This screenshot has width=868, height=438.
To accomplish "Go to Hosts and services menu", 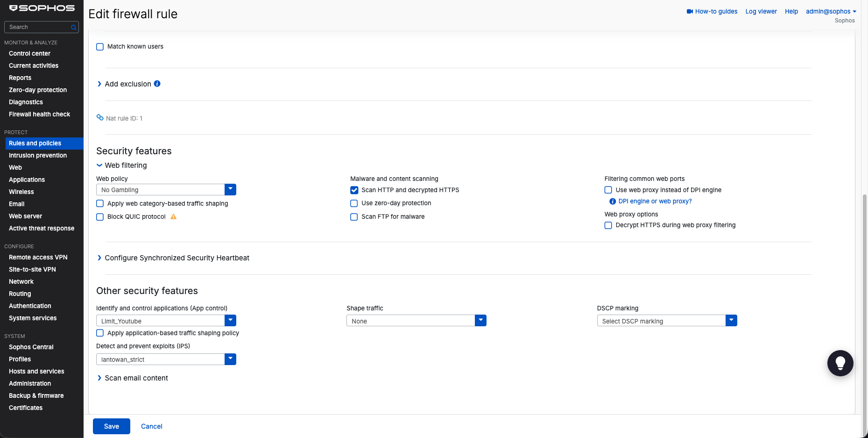I will (36, 371).
